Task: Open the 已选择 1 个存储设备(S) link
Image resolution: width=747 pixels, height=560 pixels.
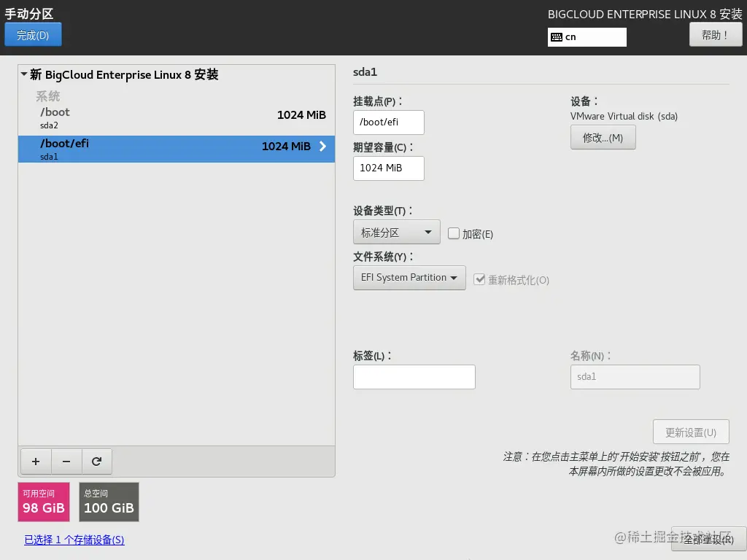Action: click(x=74, y=540)
